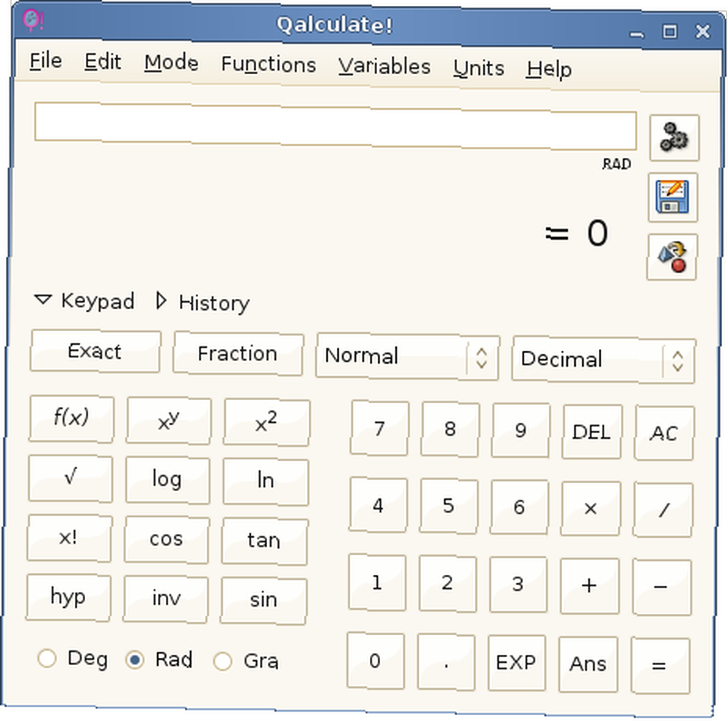Insert the log function
Image resolution: width=728 pixels, height=721 pixels.
167,479
